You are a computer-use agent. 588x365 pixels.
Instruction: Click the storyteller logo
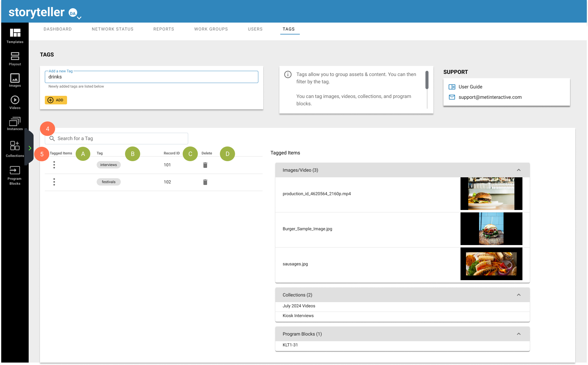click(x=37, y=12)
